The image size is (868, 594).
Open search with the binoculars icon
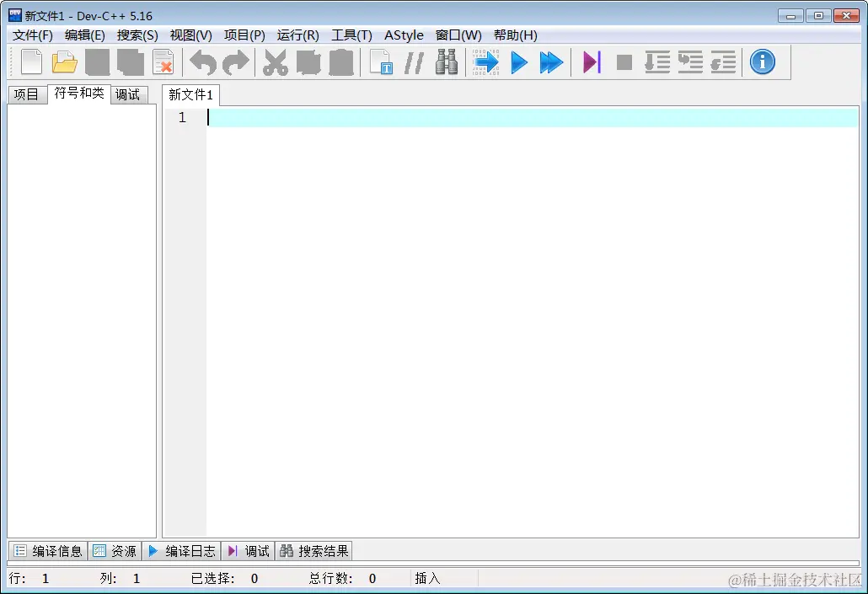point(446,62)
